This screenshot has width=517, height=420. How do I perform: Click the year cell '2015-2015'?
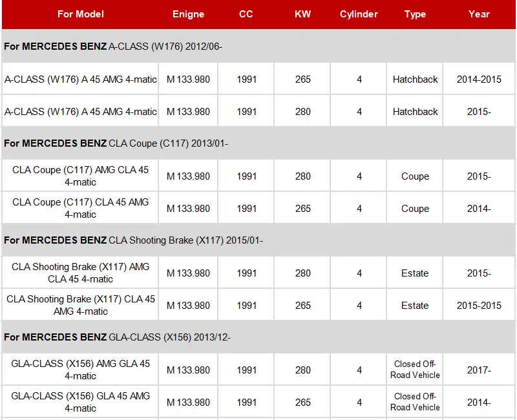coord(479,305)
